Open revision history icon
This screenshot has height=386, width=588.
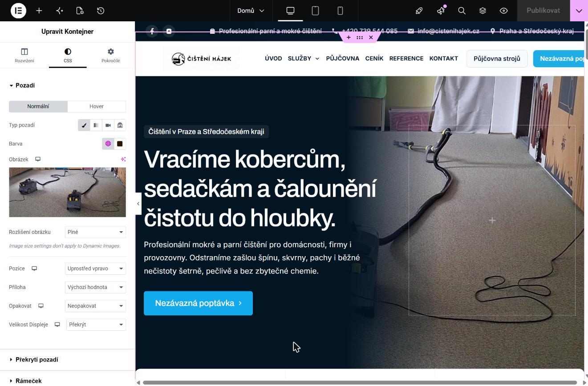101,11
